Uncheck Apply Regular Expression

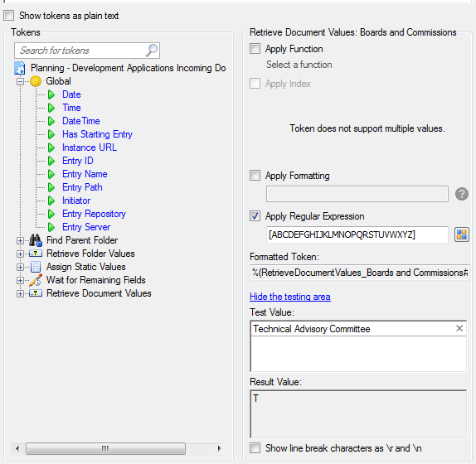click(255, 216)
